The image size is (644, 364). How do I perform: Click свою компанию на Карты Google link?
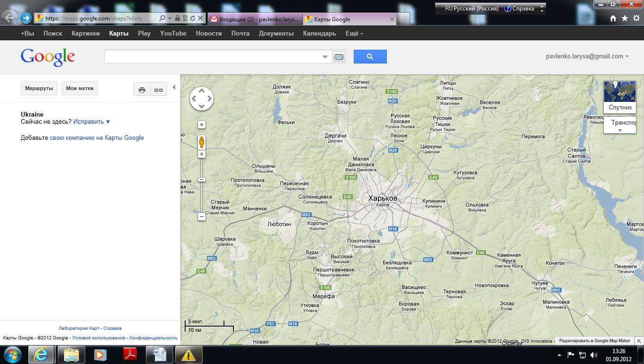point(97,138)
